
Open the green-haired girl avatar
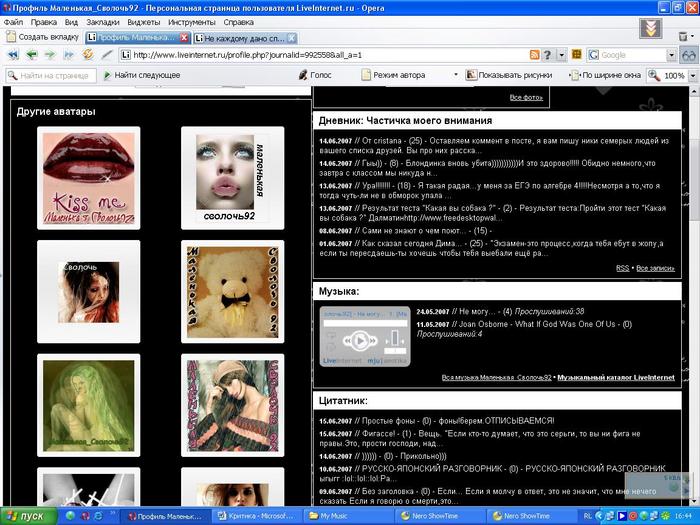88,405
